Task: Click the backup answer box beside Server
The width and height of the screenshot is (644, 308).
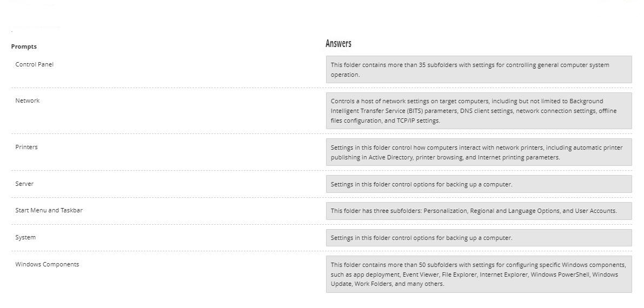Action: [x=479, y=184]
